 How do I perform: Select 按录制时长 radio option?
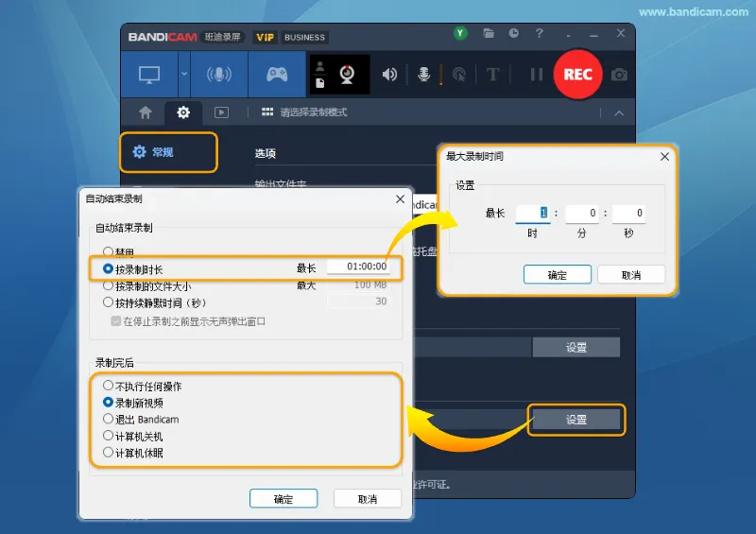click(108, 268)
